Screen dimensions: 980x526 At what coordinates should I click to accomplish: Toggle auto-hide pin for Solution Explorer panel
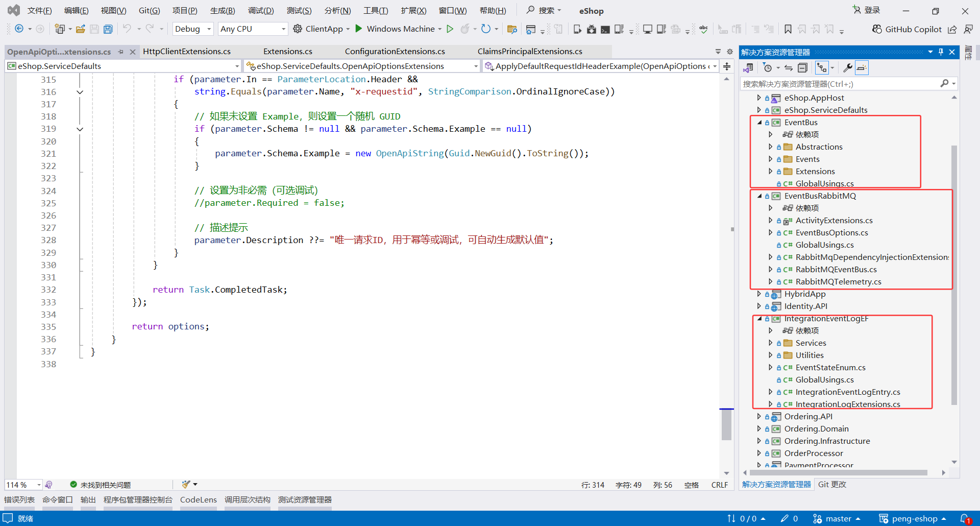[941, 52]
